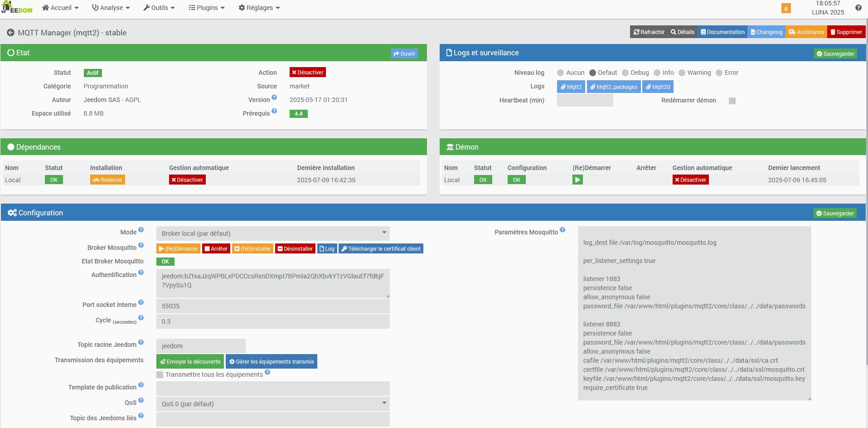This screenshot has height=428, width=868.
Task: Click Ouvrir in the Etat panel
Action: click(404, 53)
